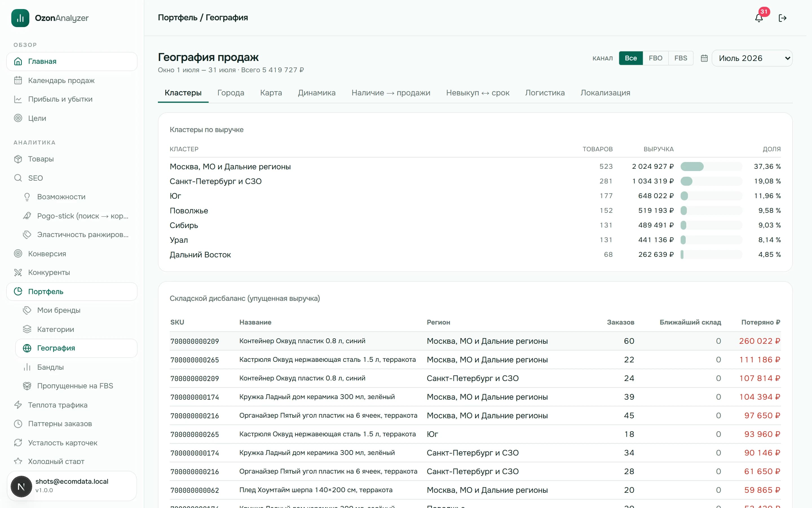Click the Усталость карточек refresh icon
This screenshot has height=508, width=812.
click(18, 443)
